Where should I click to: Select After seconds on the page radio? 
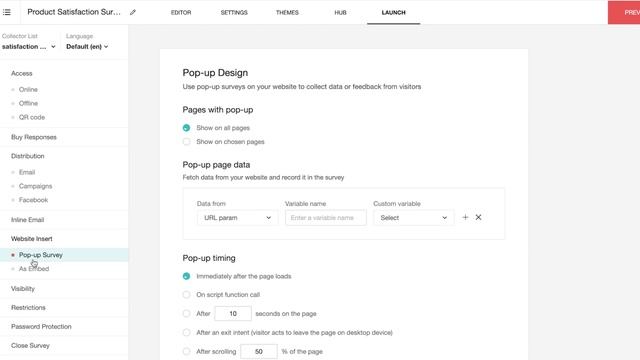click(187, 313)
